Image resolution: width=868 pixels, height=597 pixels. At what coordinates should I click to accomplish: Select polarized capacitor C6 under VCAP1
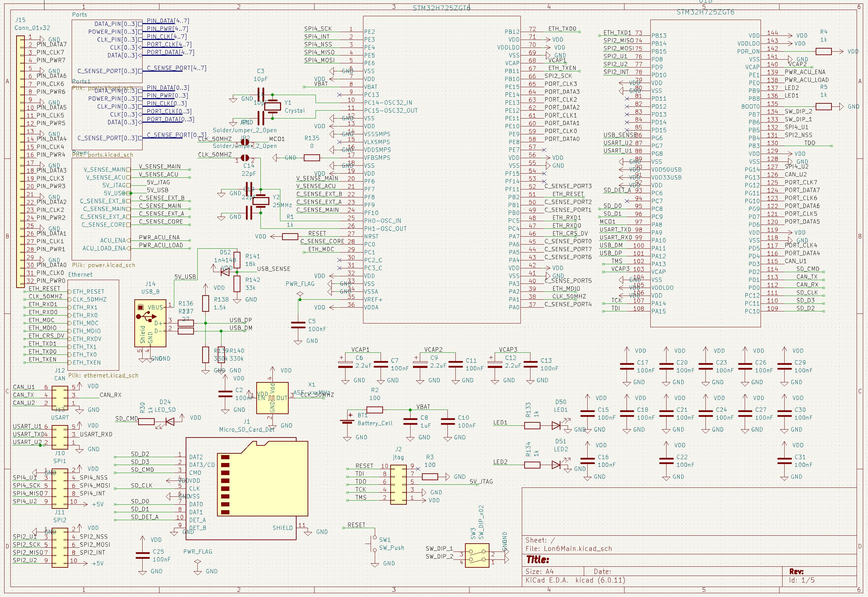pyautogui.click(x=345, y=363)
